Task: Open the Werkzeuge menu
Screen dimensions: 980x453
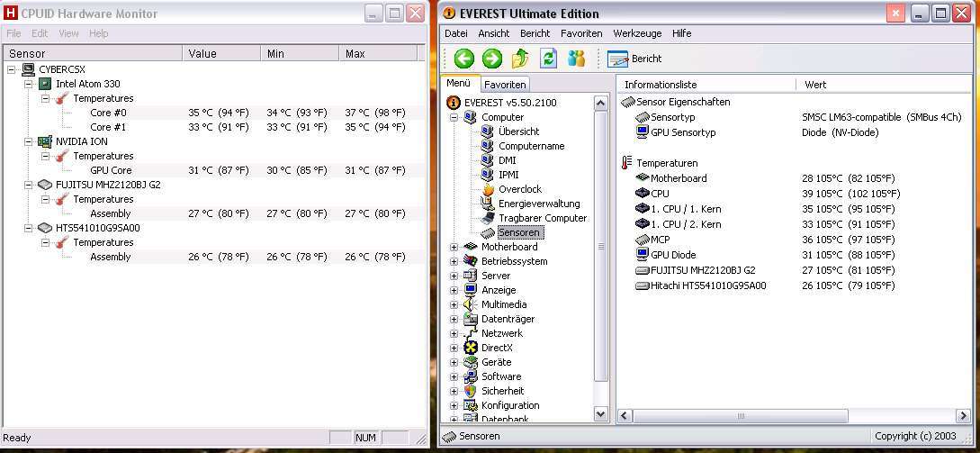Action: pyautogui.click(x=637, y=33)
